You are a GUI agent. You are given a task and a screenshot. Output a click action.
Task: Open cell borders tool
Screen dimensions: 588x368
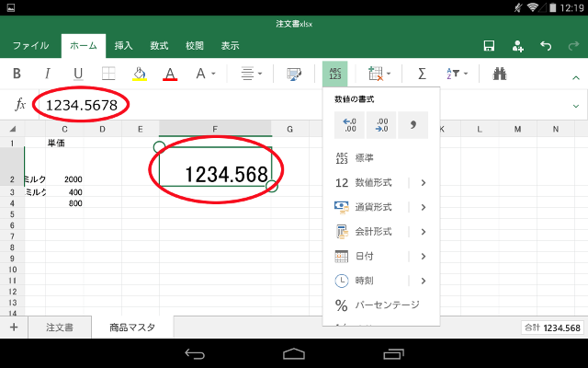(x=108, y=74)
